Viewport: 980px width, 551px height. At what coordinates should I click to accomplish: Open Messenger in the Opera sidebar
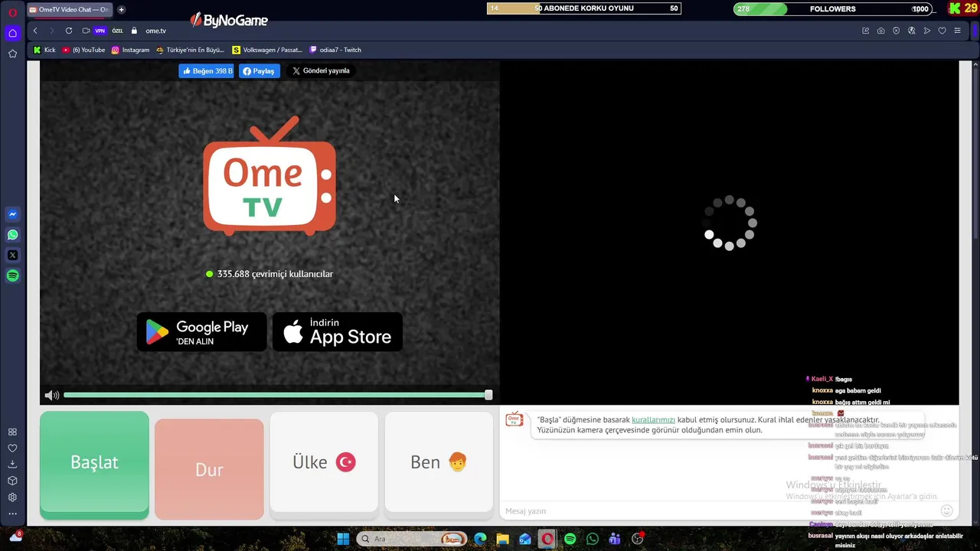pyautogui.click(x=12, y=214)
